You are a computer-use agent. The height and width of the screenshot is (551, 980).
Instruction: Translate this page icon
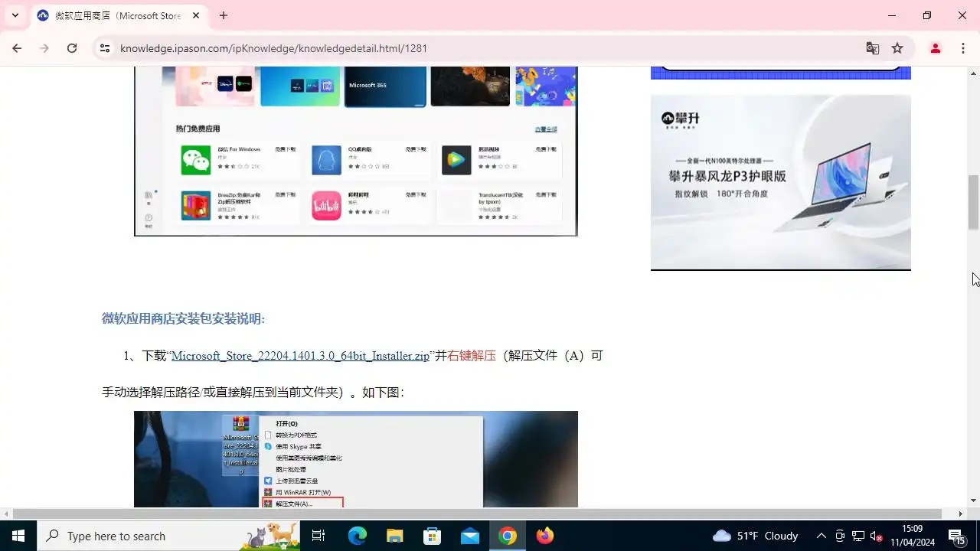point(872,48)
